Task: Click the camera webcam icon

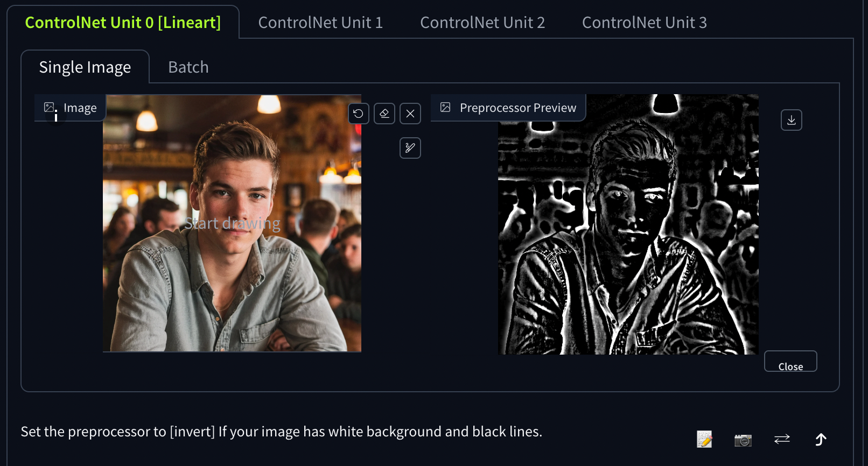Action: pyautogui.click(x=743, y=440)
